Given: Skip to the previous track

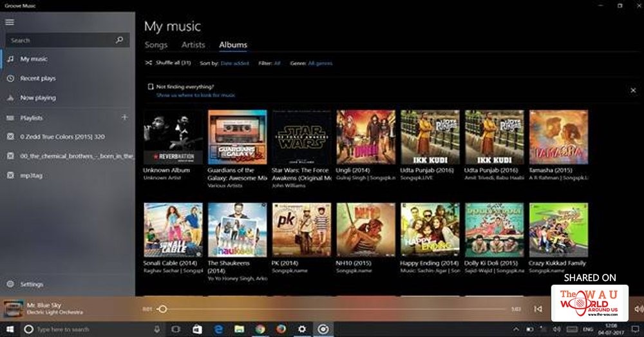Looking at the screenshot, I should 538,309.
